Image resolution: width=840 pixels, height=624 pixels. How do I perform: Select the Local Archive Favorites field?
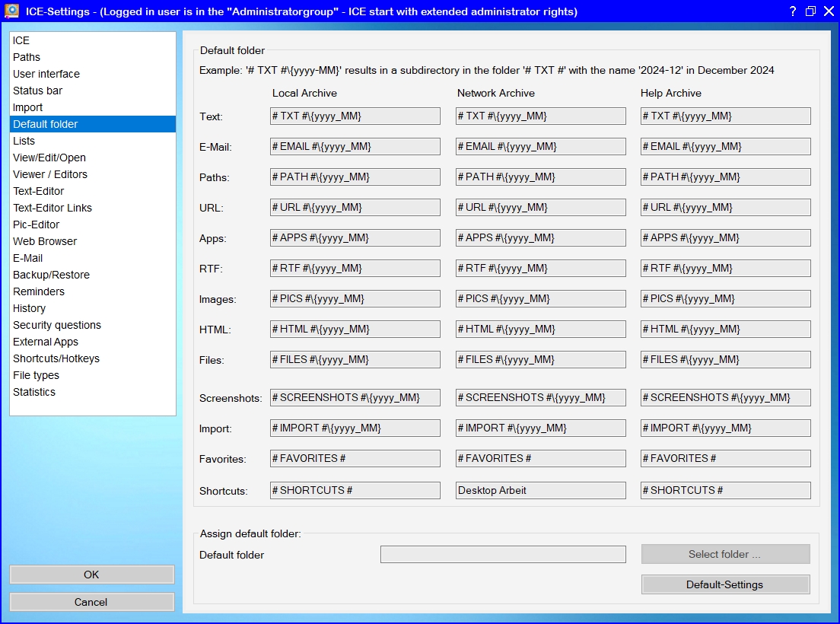(x=355, y=459)
